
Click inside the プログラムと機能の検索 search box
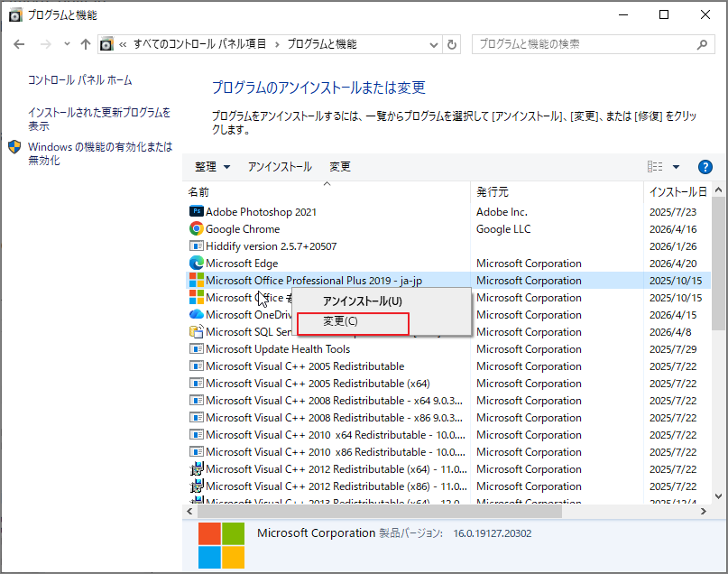(x=586, y=43)
